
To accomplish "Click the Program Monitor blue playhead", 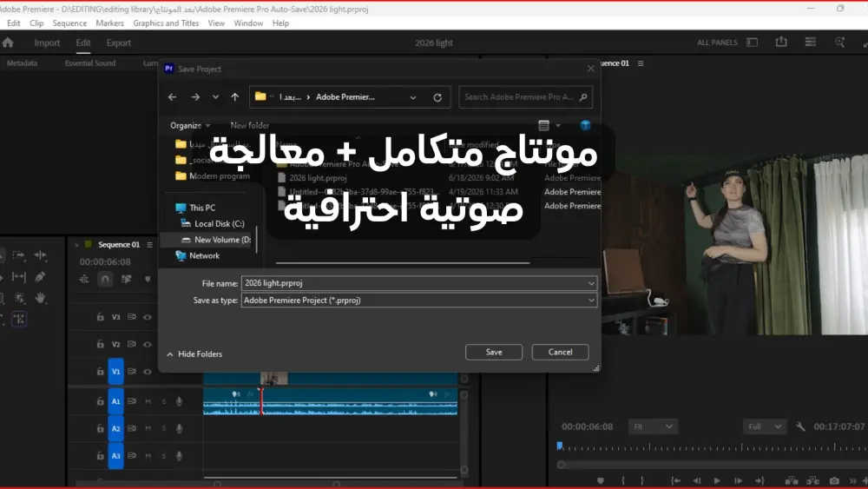I will pyautogui.click(x=560, y=446).
